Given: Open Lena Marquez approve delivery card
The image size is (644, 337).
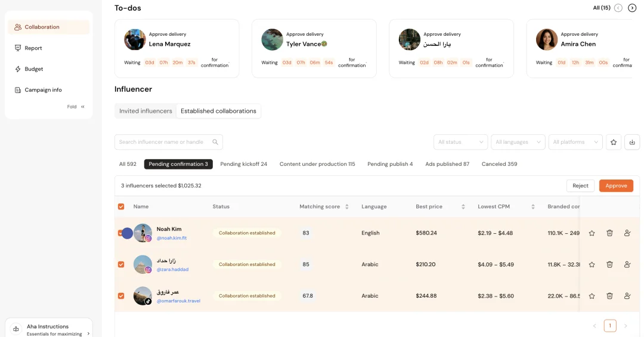Looking at the screenshot, I should 177,48.
